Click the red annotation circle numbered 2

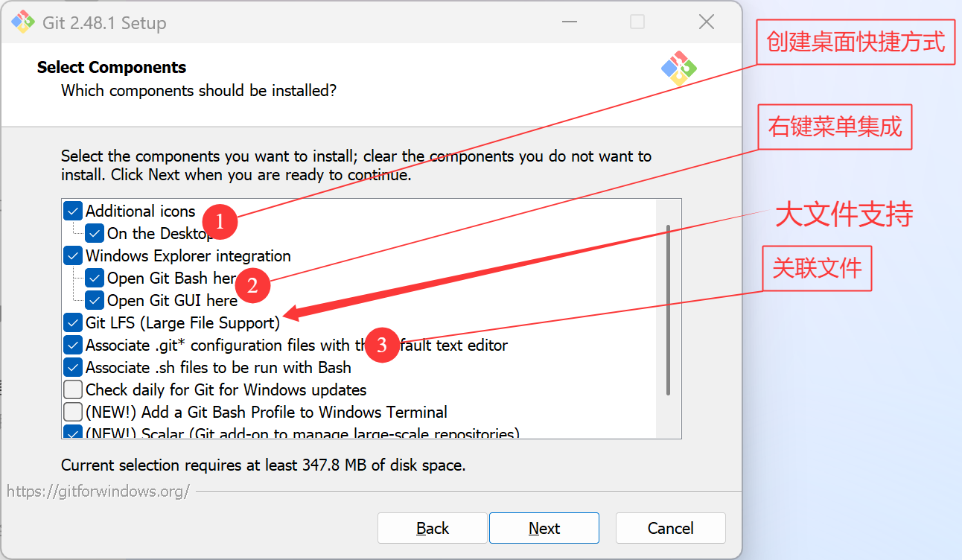(252, 285)
